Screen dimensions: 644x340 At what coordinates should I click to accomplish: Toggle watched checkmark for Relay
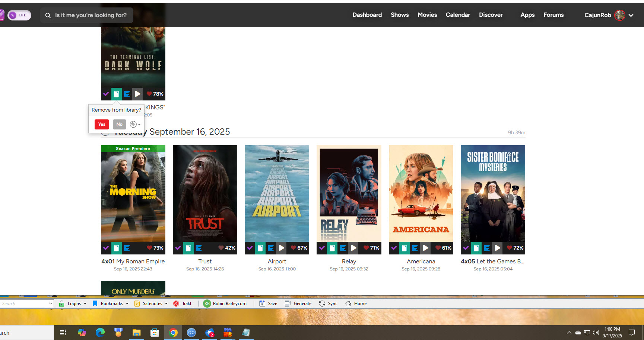point(322,248)
